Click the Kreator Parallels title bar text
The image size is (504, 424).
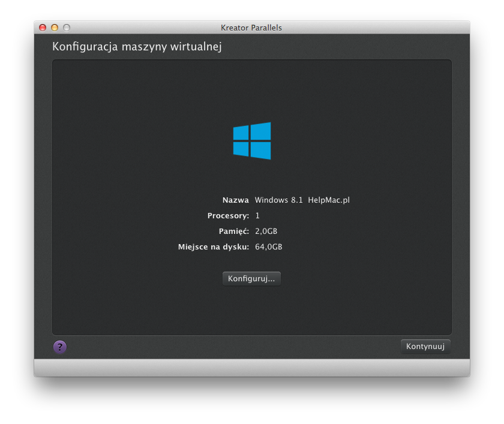point(251,28)
